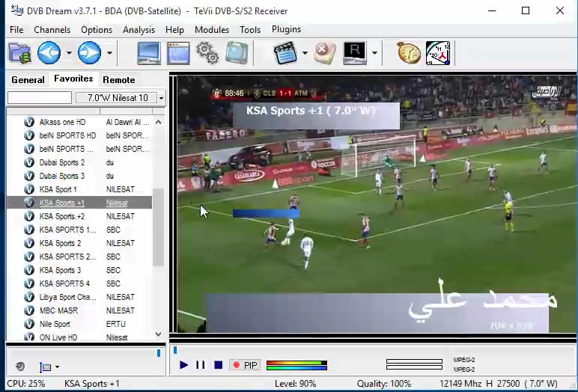This screenshot has width=578, height=392.
Task: Toggle the PIP record button
Action: [x=245, y=365]
